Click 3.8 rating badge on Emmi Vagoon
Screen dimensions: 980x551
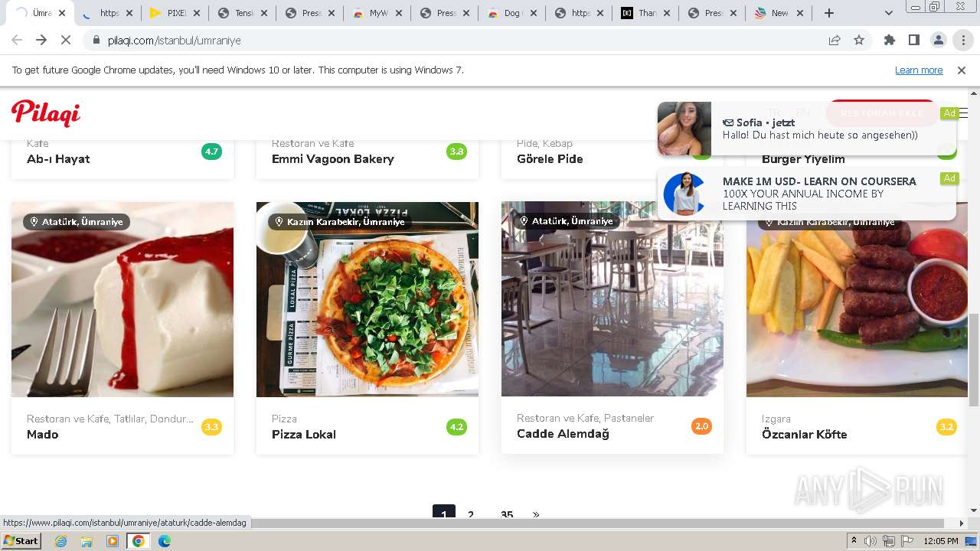pos(456,152)
